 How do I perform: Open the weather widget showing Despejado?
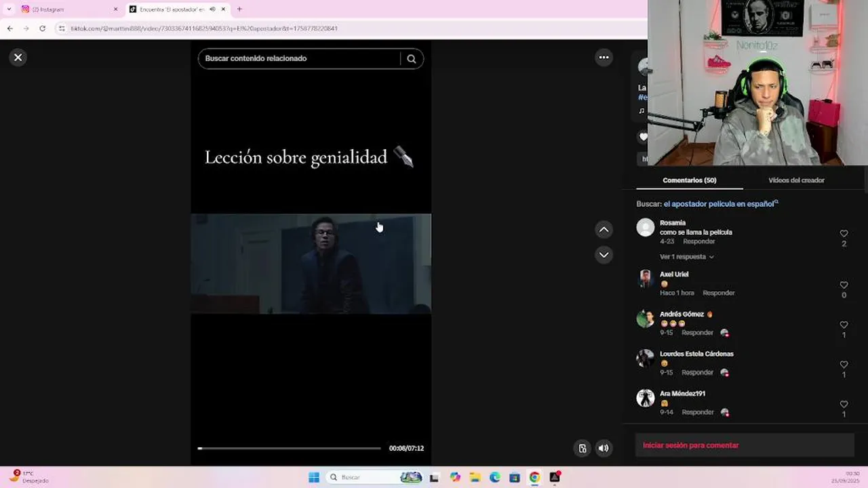(28, 477)
